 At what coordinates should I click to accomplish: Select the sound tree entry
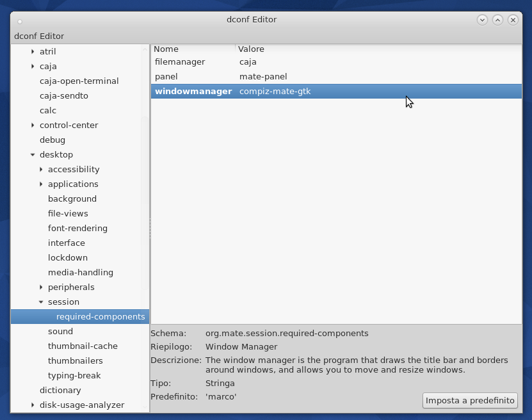[60, 332]
